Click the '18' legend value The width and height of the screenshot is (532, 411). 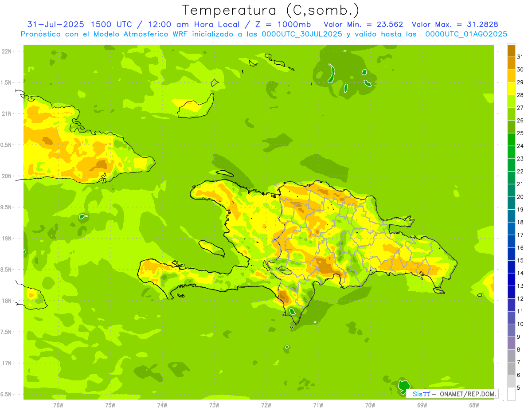click(x=520, y=223)
